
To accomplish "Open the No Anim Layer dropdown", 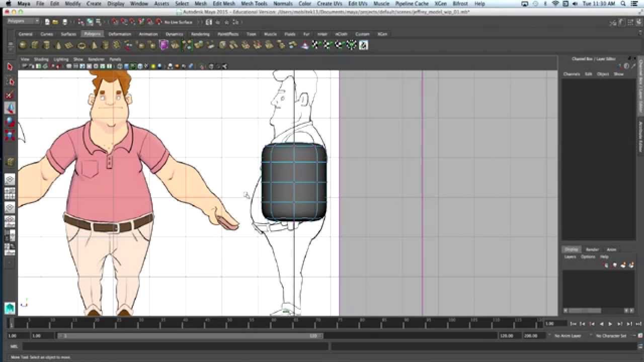I will (568, 336).
